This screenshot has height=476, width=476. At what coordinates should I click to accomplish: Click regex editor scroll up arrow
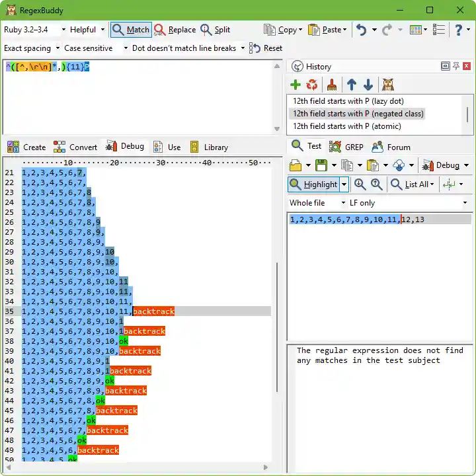point(277,66)
